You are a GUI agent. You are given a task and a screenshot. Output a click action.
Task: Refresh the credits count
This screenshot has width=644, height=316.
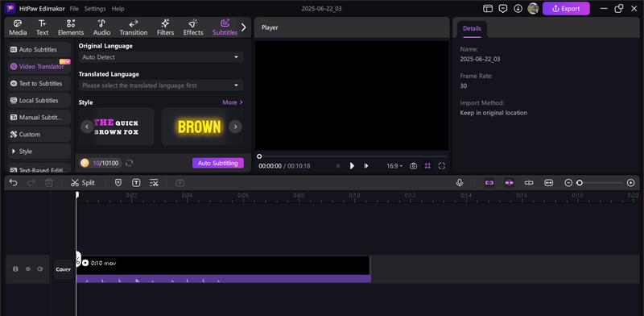(129, 164)
